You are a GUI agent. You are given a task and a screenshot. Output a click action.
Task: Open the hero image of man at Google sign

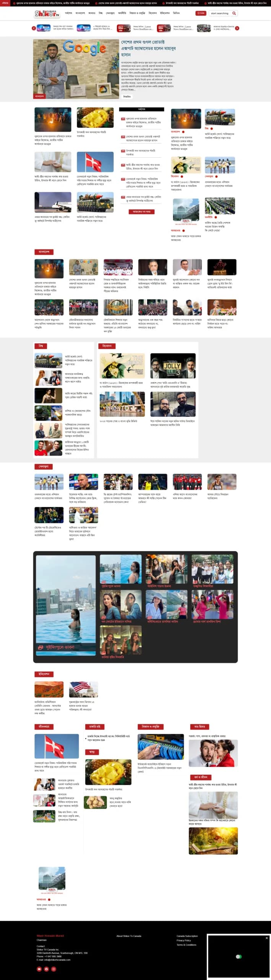click(x=76, y=69)
